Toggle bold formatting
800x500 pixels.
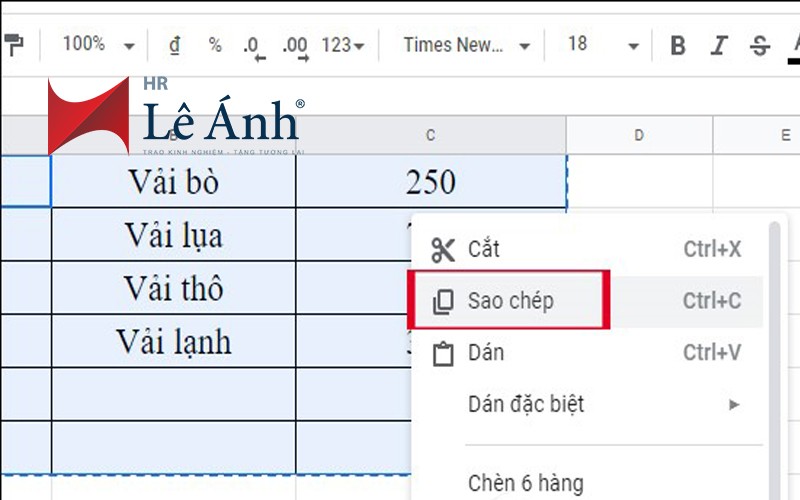click(678, 45)
